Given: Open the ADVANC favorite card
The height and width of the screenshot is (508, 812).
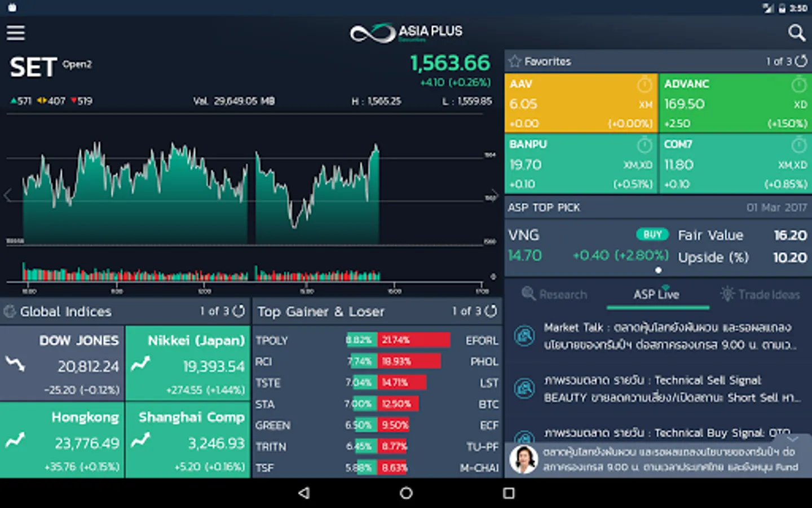Looking at the screenshot, I should pos(735,103).
